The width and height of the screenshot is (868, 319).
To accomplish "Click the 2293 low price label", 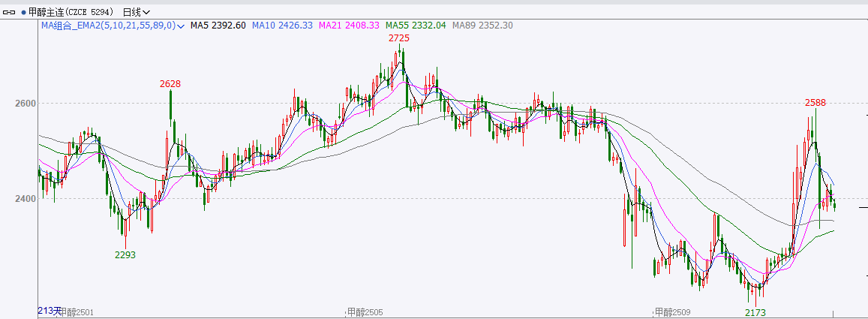I will (x=125, y=254).
